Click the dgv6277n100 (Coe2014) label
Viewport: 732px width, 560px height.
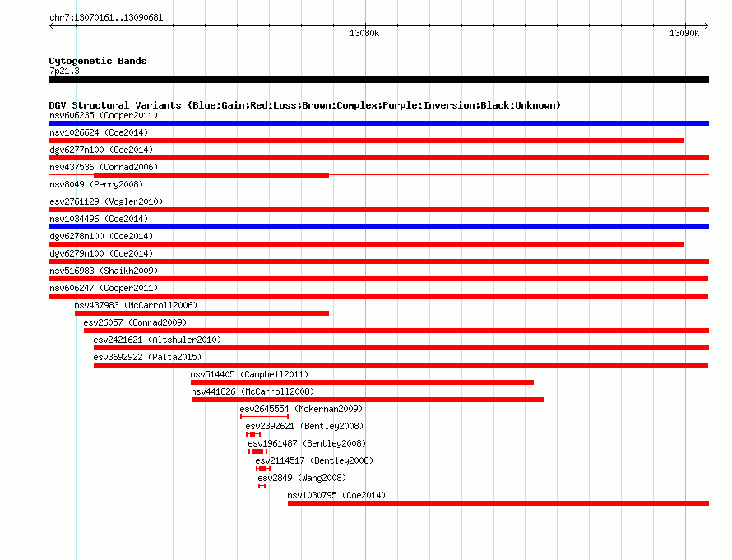(x=101, y=150)
